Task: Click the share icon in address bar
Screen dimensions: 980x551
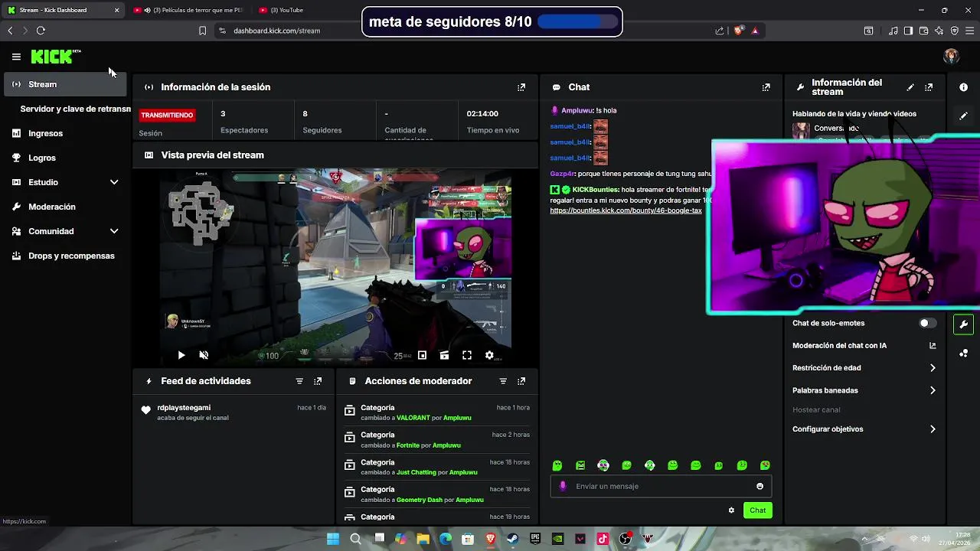Action: pyautogui.click(x=720, y=31)
